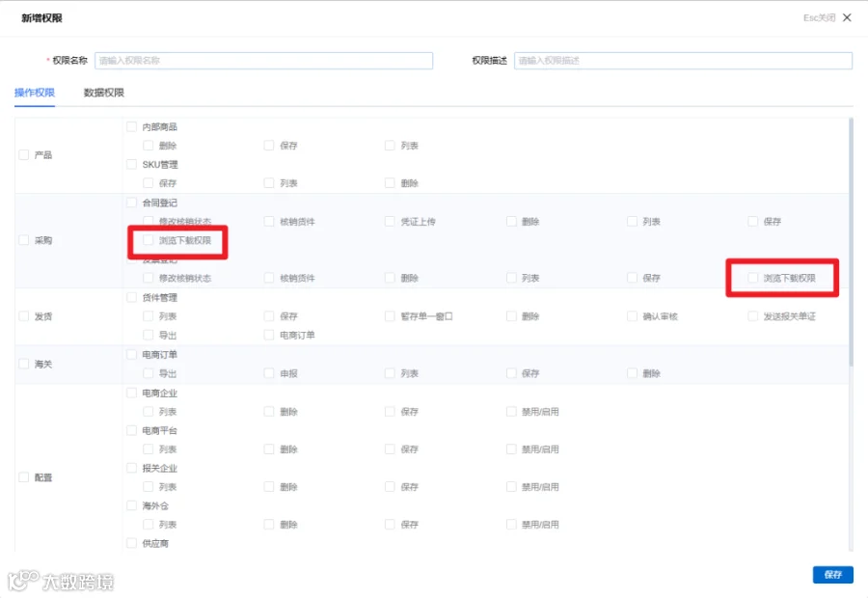Viewport: 868px width, 598px height.
Task: Switch to the 数据权限 tab
Action: click(103, 93)
